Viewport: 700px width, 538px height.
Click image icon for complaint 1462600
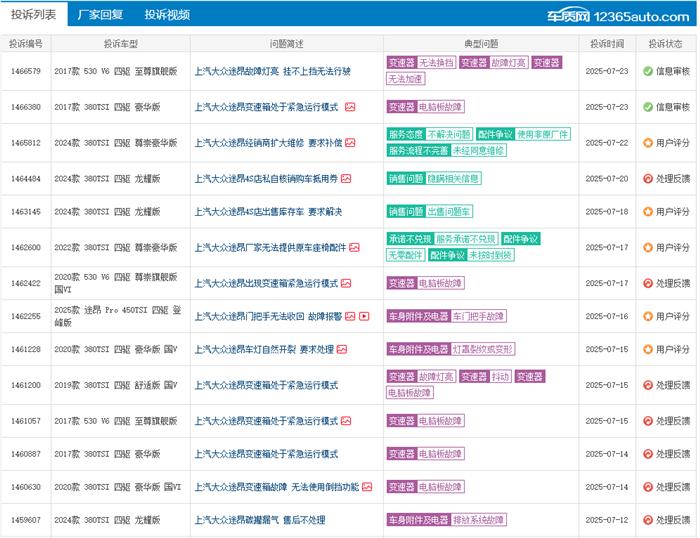point(354,247)
